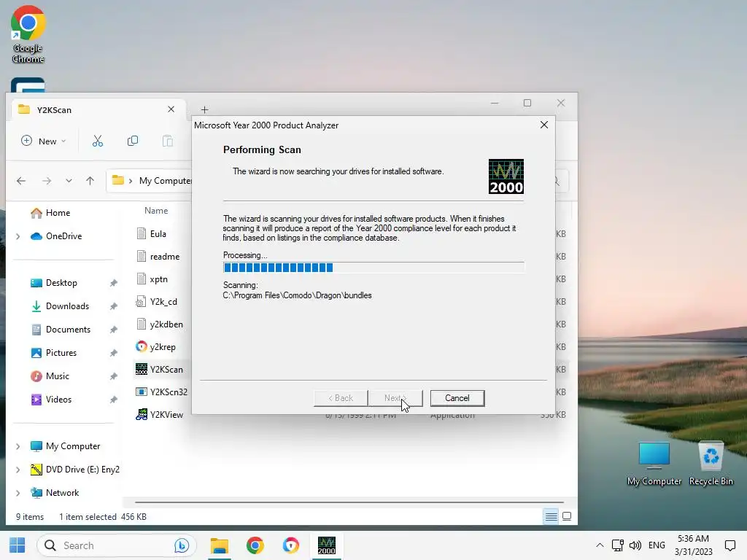Image resolution: width=747 pixels, height=560 pixels.
Task: Click the pin icon next to Music
Action: [x=113, y=376]
